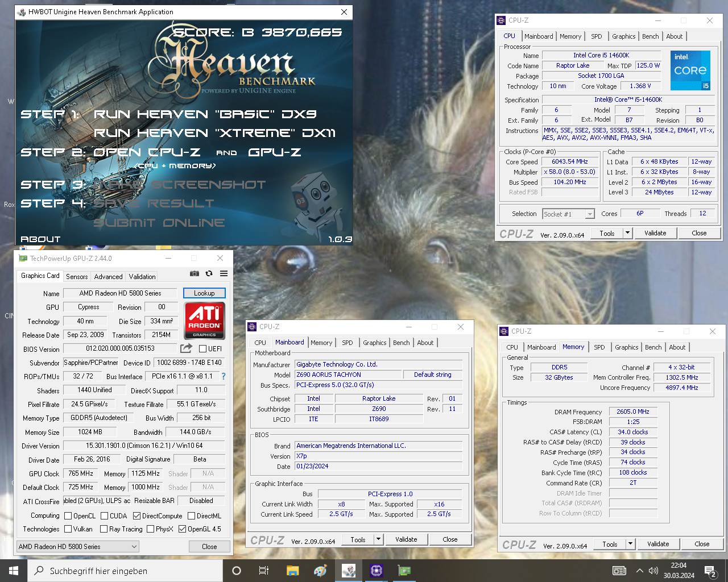This screenshot has height=582, width=728.
Task: Click Run Heaven "Xtreme" DX11 step
Action: click(214, 133)
